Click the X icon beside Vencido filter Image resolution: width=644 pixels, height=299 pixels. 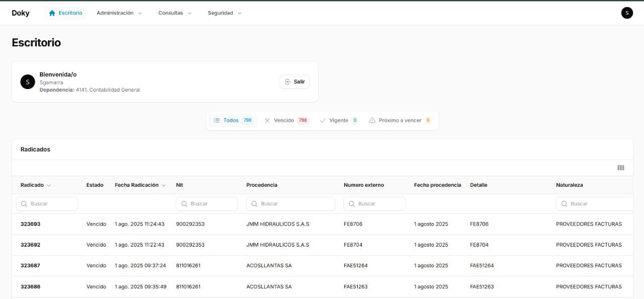point(267,120)
